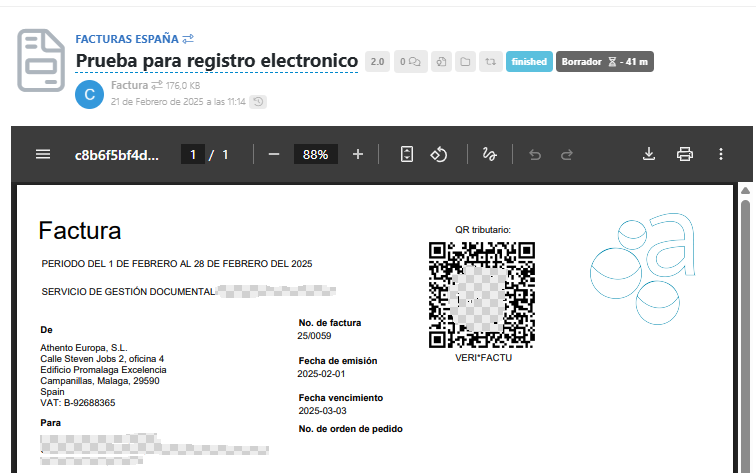This screenshot has height=473, width=756.
Task: Print the invoice PDF
Action: [685, 154]
